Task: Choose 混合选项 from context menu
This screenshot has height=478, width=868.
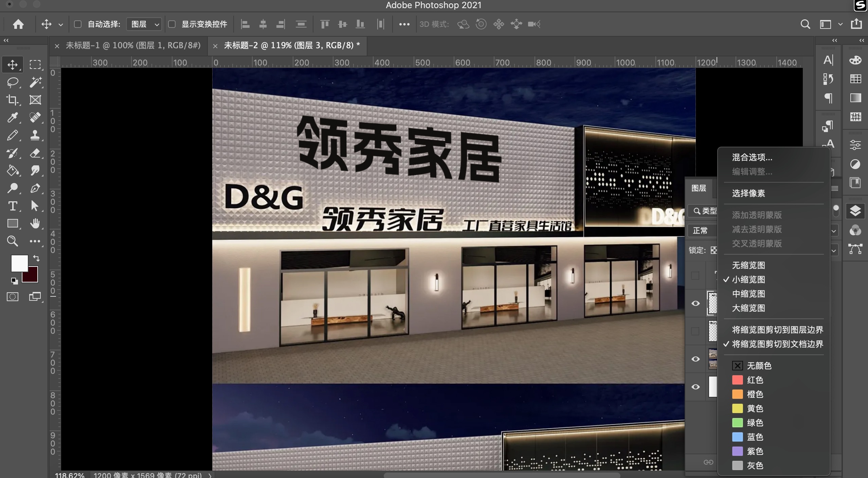Action: tap(752, 157)
